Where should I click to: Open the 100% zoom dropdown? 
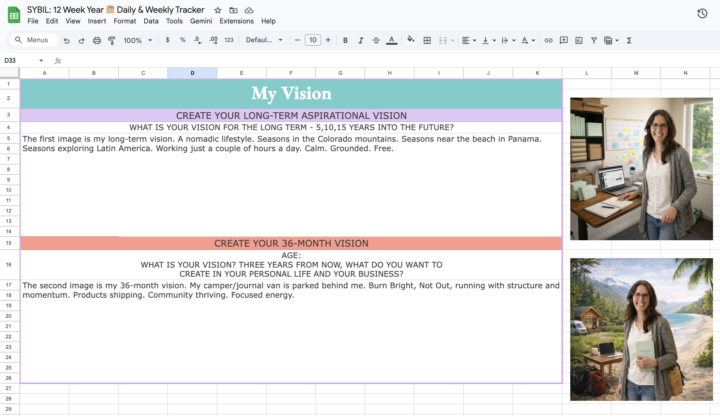coord(136,40)
